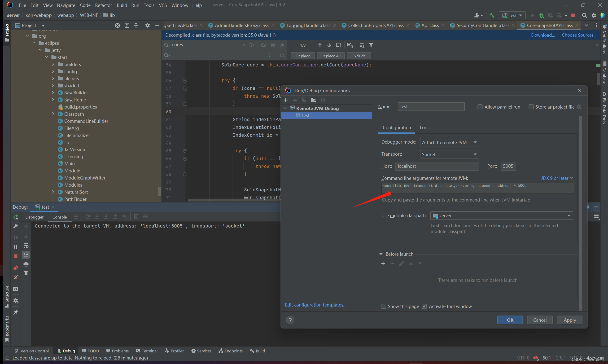608x364 pixels.
Task: Click the OK button to confirm
Action: 511,320
